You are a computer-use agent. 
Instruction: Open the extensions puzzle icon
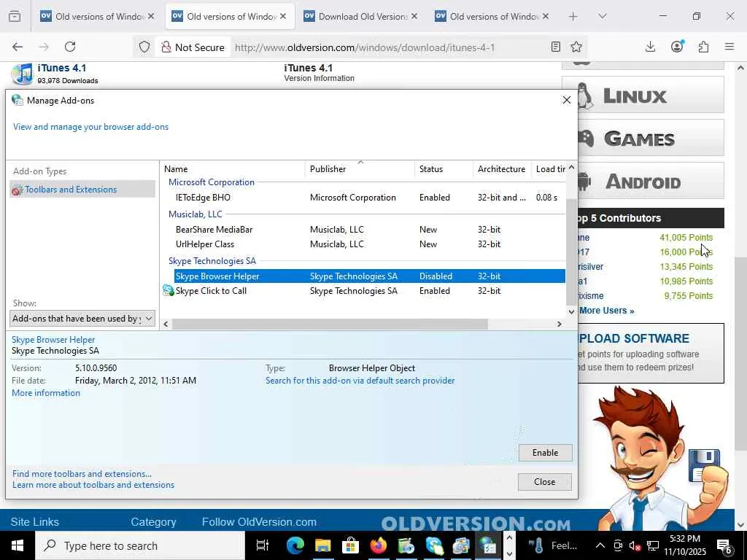tap(703, 47)
